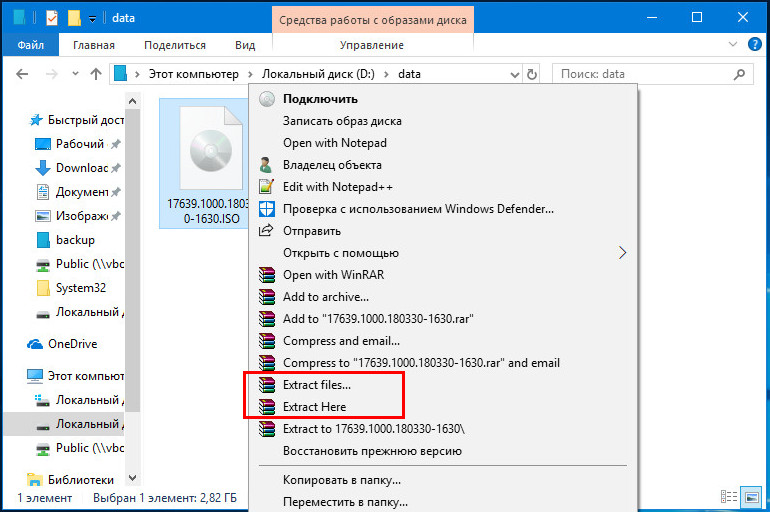Screen dimensions: 770x512
Task: Switch to the Поделиться ribbon tab
Action: pyautogui.click(x=175, y=45)
